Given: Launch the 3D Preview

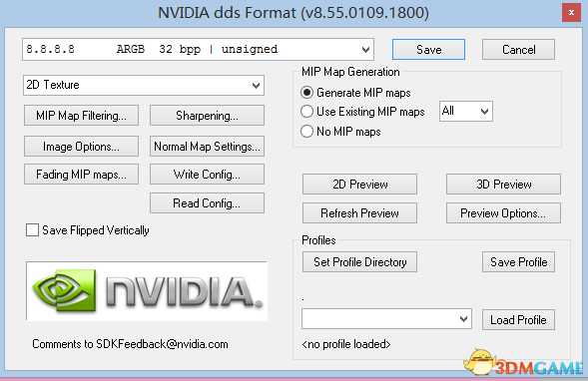Looking at the screenshot, I should pyautogui.click(x=503, y=184).
